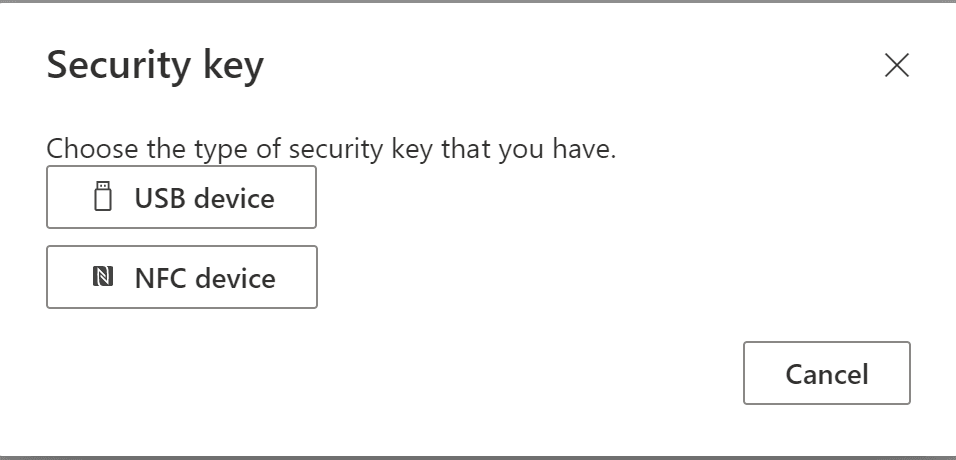Pick the second security key option button
956x460 pixels.
(182, 277)
